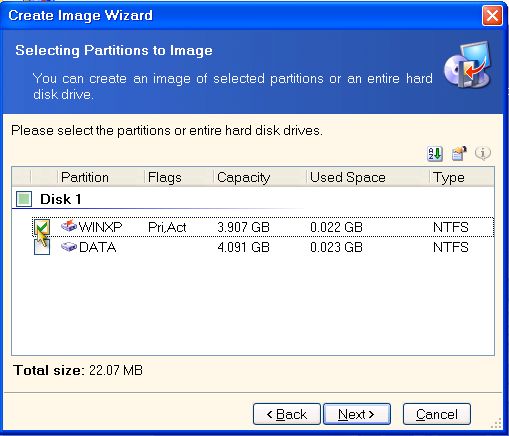509x436 pixels.
Task: Select the Disk 1 group label
Action: click(61, 199)
